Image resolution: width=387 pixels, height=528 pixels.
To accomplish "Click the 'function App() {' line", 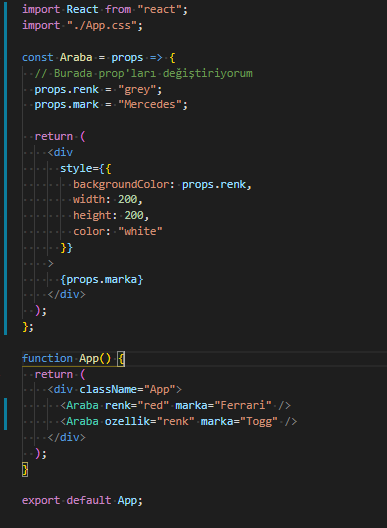I will tap(73, 358).
